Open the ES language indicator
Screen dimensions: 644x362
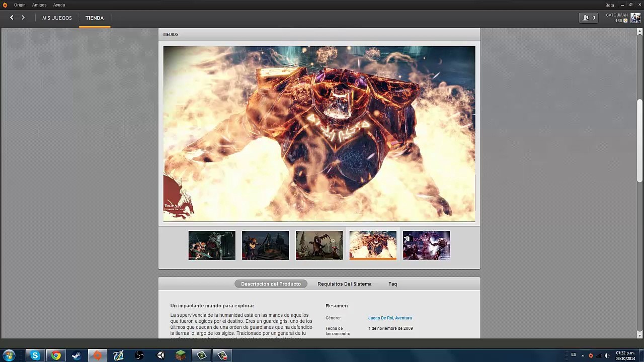[x=573, y=355]
